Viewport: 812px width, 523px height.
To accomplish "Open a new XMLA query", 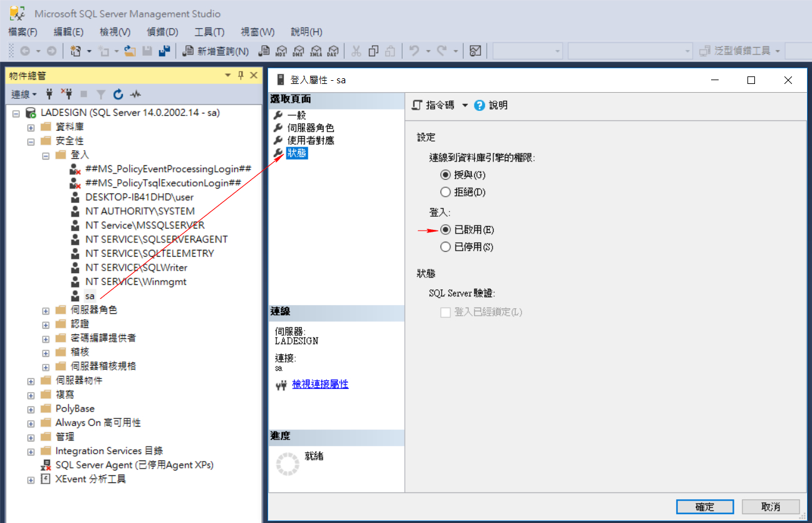I will (316, 50).
